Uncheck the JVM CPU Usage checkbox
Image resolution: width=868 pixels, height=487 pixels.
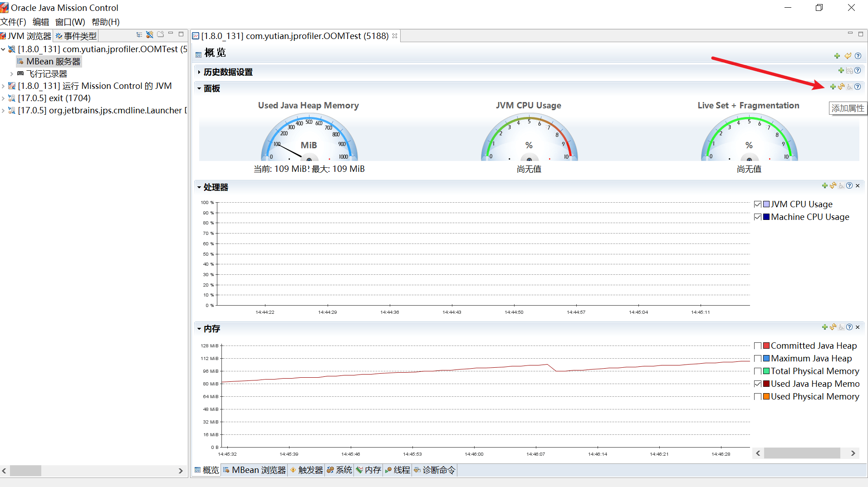[757, 205]
